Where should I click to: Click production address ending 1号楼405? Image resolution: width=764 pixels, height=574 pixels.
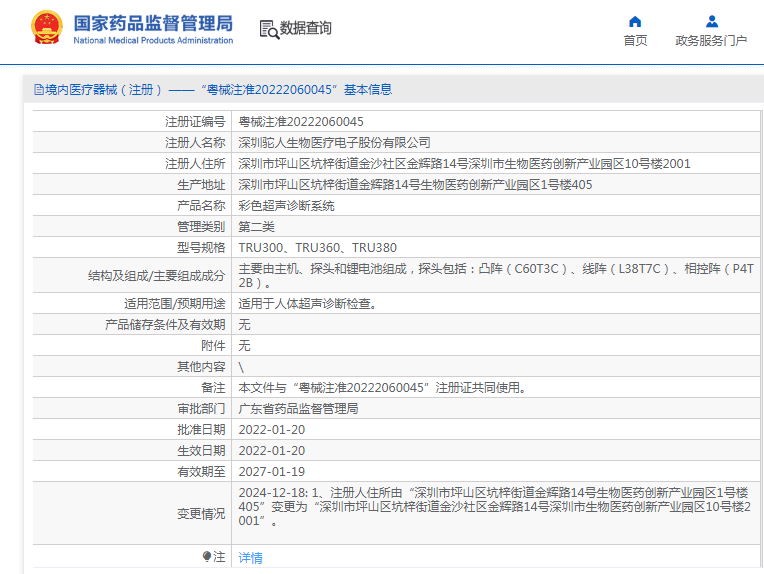click(x=415, y=185)
